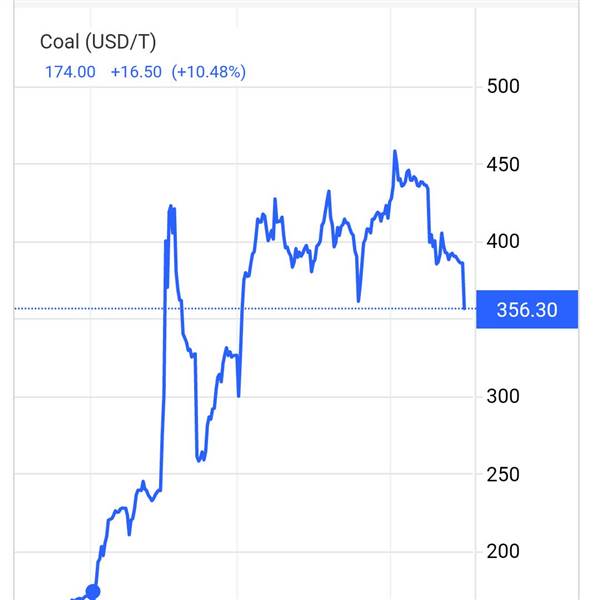Click the Coal (USD/T) chart title
This screenshot has height=600, width=600.
98,42
